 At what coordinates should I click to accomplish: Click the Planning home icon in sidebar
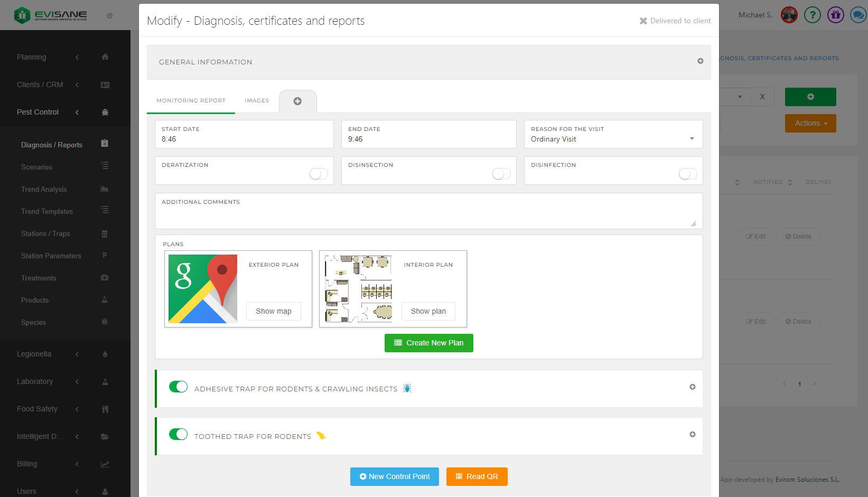coord(105,57)
